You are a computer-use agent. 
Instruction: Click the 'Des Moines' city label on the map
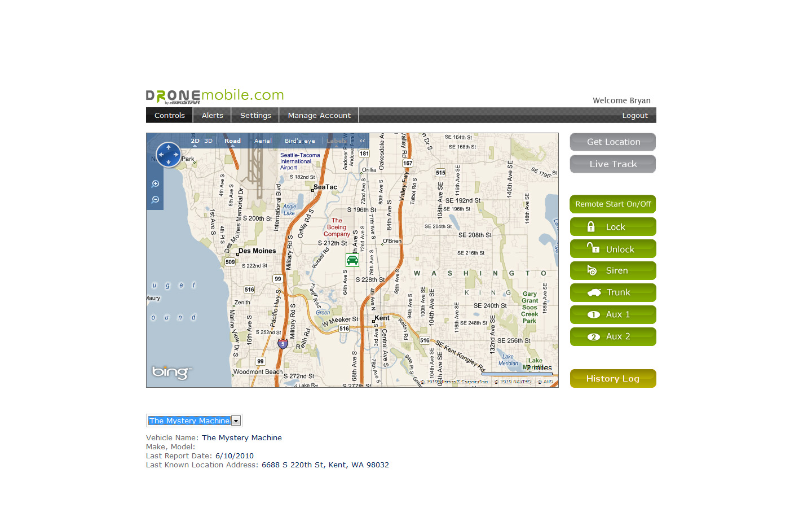[257, 251]
